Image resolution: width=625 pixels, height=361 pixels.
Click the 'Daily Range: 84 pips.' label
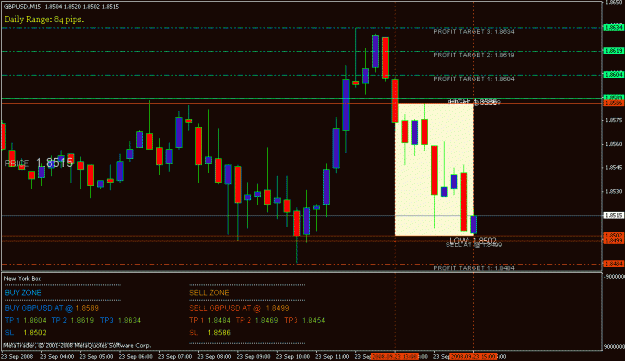(x=44, y=19)
